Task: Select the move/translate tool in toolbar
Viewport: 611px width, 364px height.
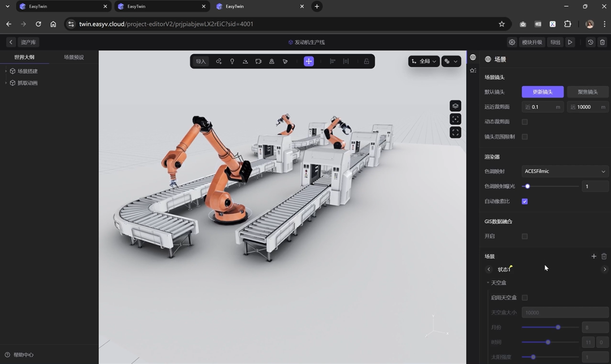Action: [x=308, y=61]
